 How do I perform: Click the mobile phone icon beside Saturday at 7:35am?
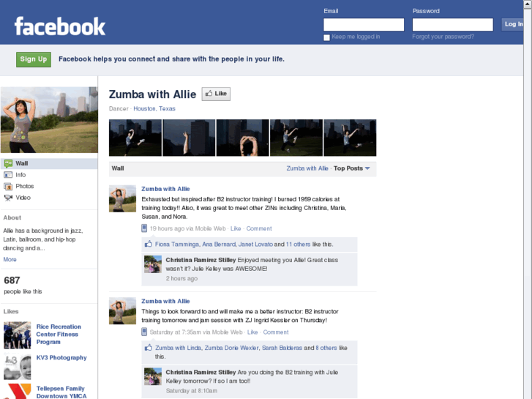[144, 332]
